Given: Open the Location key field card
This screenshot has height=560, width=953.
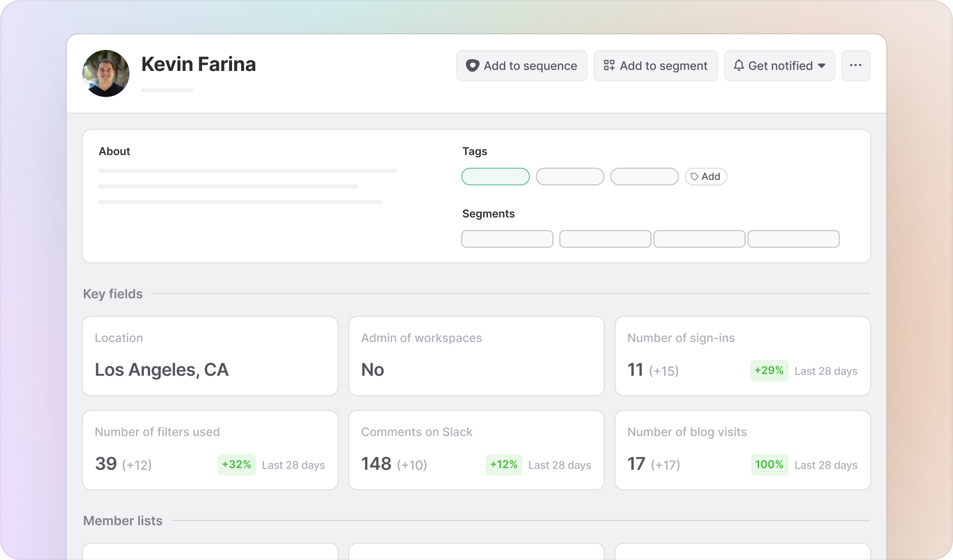Looking at the screenshot, I should [210, 356].
